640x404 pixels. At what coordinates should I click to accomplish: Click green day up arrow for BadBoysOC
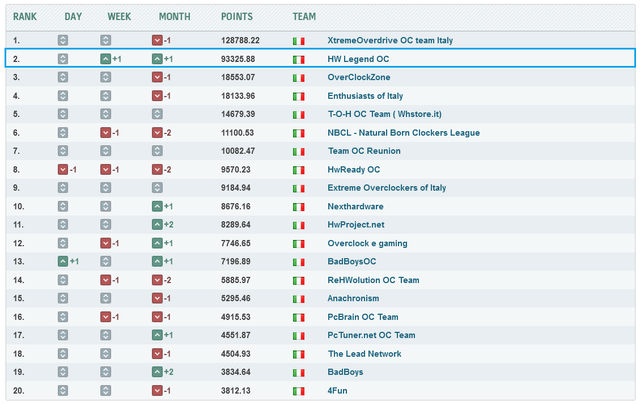pyautogui.click(x=63, y=262)
